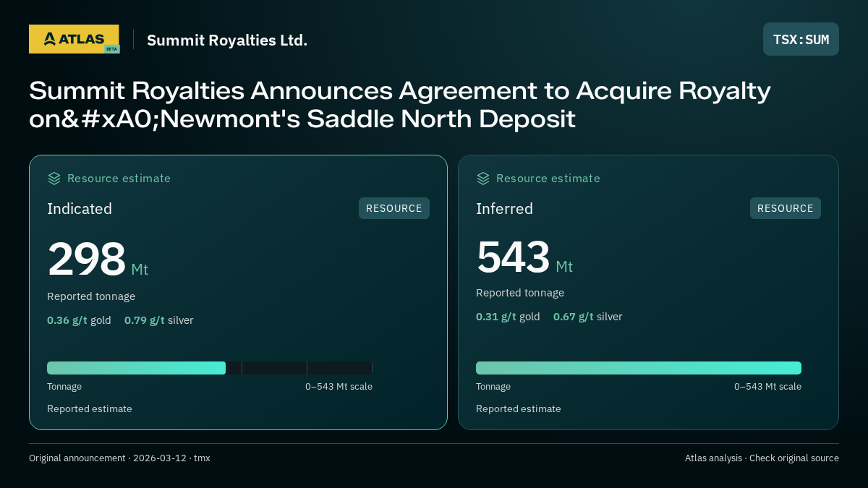Click the Atlas logo badge
This screenshot has height=488, width=868.
[x=74, y=39]
